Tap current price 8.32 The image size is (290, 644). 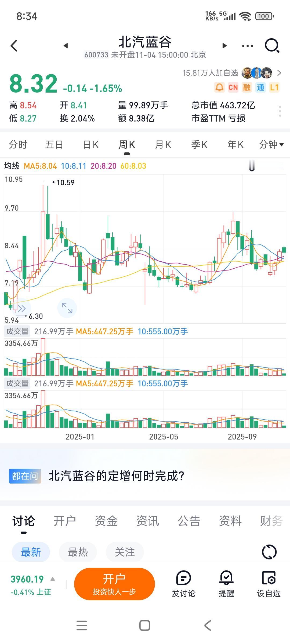click(34, 83)
